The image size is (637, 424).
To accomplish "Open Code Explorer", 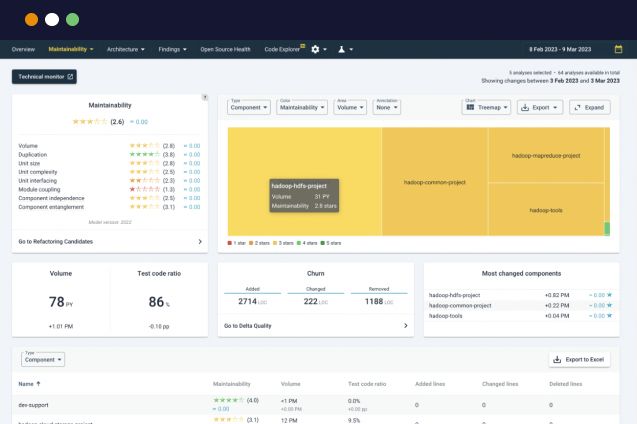I will point(282,49).
